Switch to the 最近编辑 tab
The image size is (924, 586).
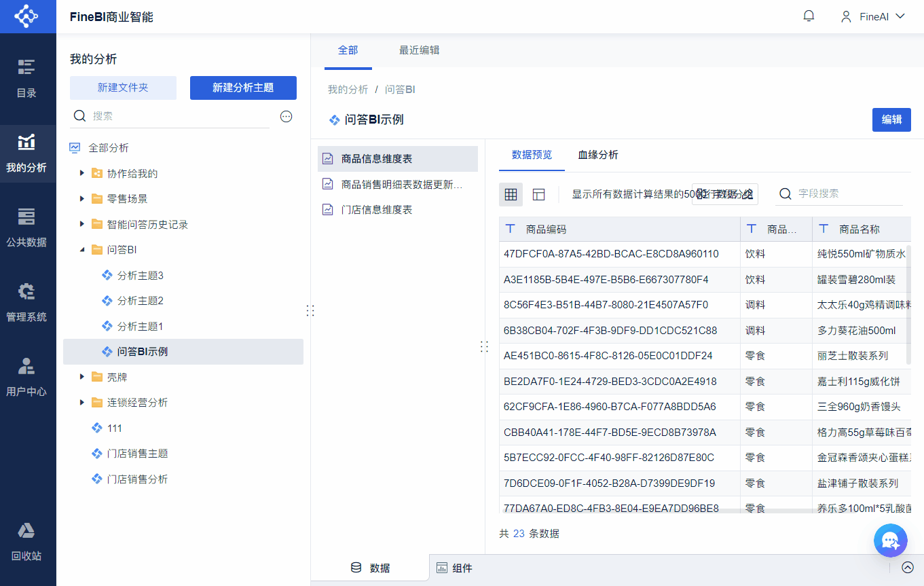tap(419, 50)
